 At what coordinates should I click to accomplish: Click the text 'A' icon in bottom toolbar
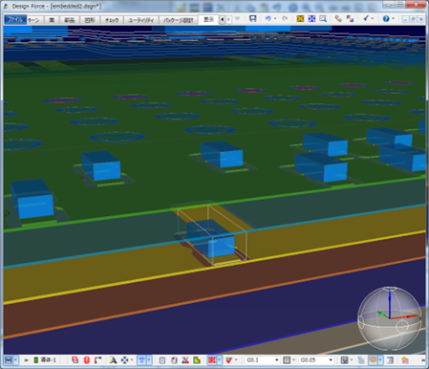tap(113, 360)
